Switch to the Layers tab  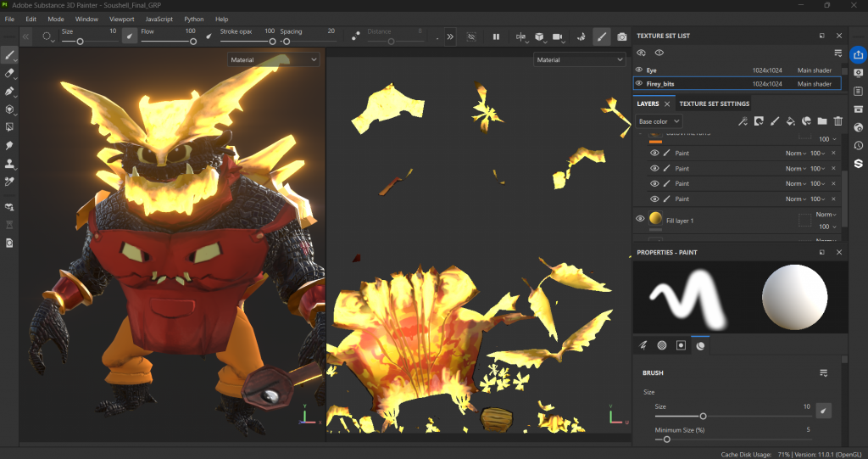pos(648,104)
